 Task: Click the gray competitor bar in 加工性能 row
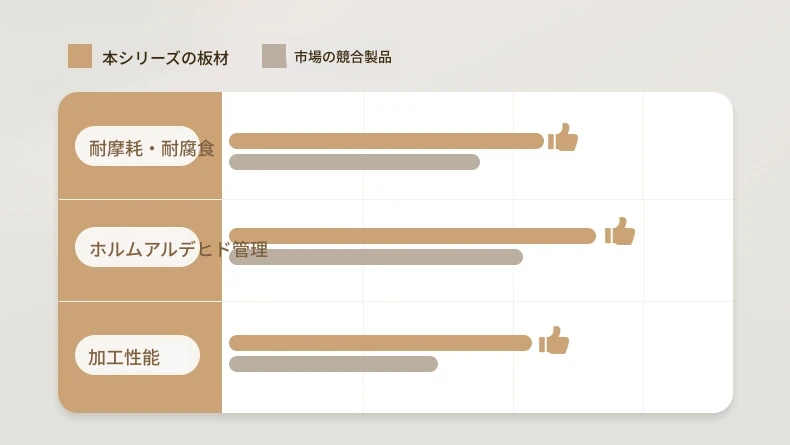[333, 364]
